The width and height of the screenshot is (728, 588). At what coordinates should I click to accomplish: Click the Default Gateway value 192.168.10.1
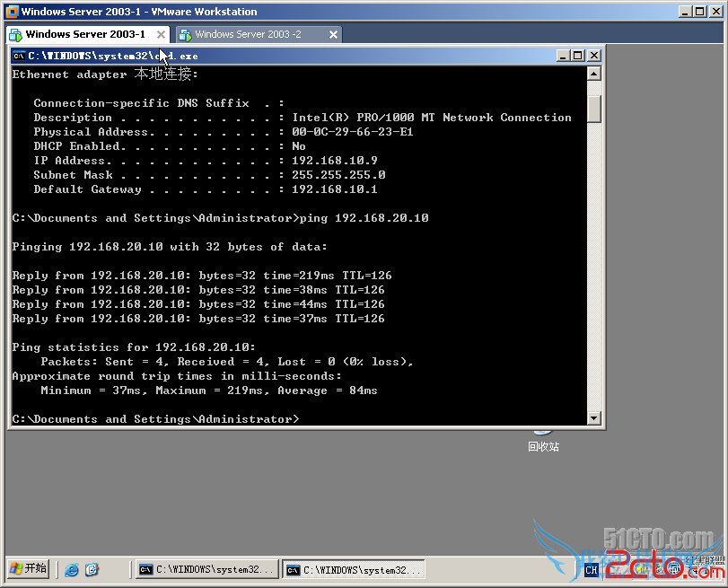point(334,189)
